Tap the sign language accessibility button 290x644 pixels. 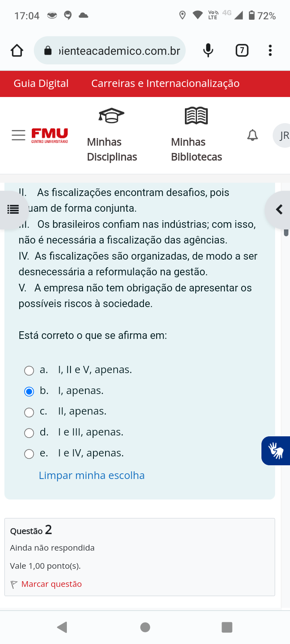(277, 451)
